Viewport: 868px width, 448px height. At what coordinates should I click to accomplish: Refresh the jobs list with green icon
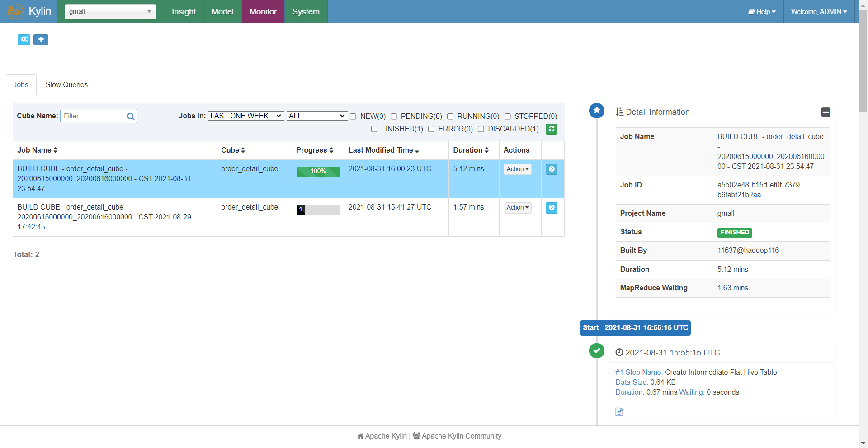(551, 129)
